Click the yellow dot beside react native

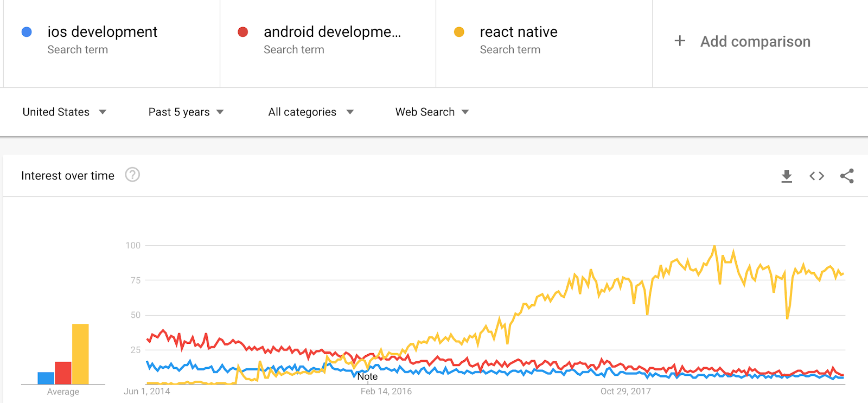click(459, 32)
